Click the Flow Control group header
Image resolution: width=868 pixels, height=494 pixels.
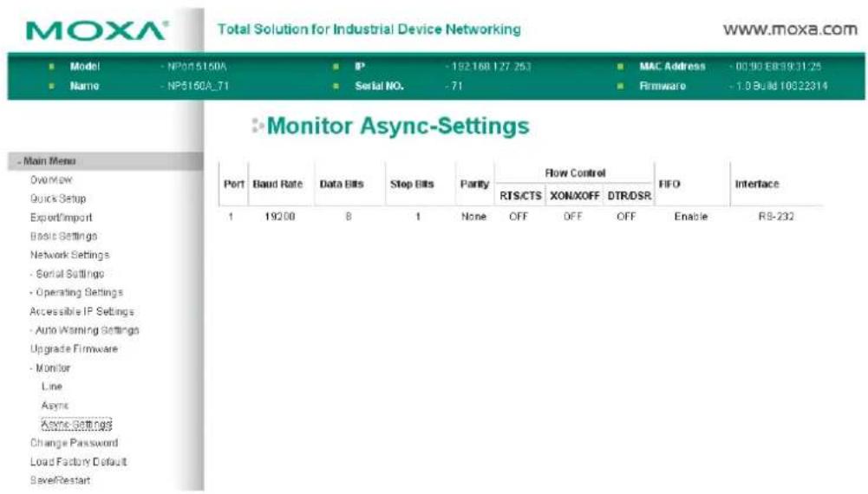coord(575,173)
